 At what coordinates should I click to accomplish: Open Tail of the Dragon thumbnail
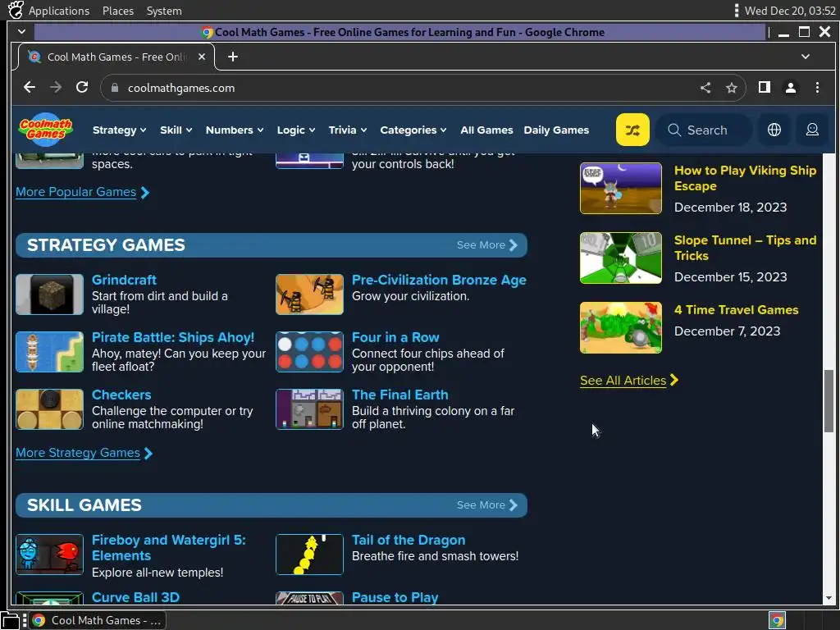[309, 554]
